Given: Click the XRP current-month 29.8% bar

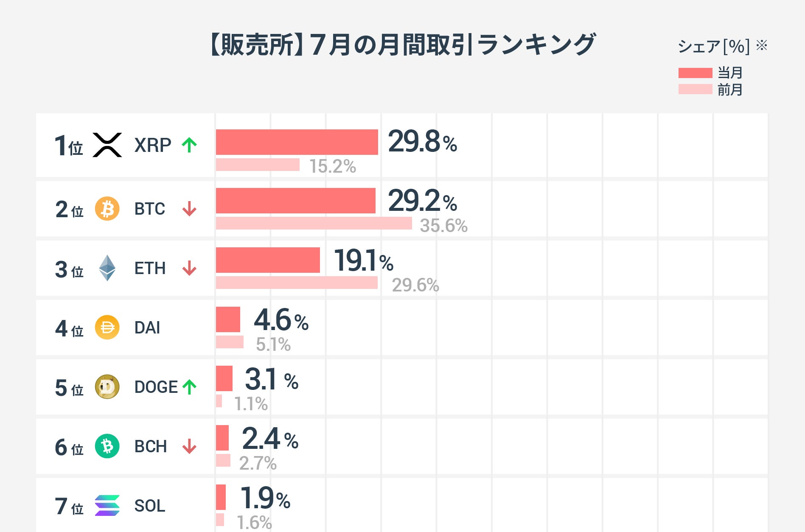Looking at the screenshot, I should pyautogui.click(x=297, y=142).
